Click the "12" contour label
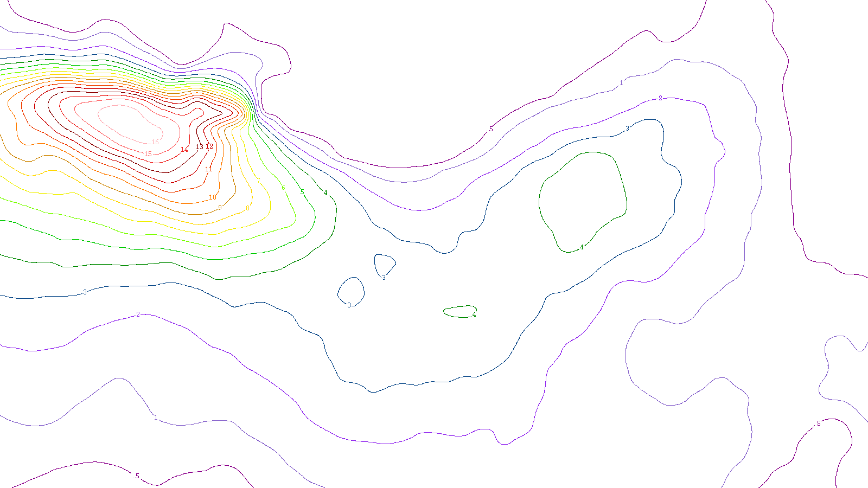The image size is (868, 488). tap(209, 146)
